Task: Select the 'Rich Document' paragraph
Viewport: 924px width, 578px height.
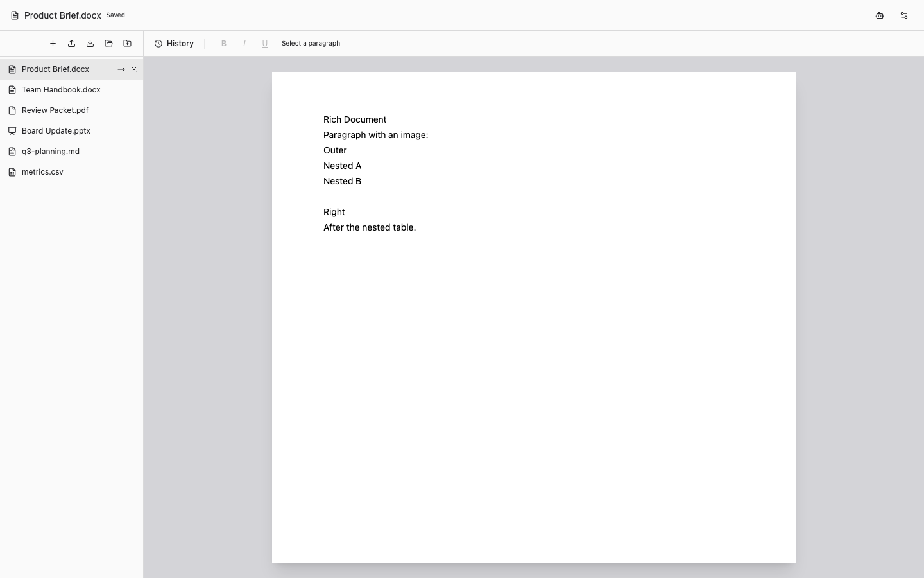Action: point(355,119)
